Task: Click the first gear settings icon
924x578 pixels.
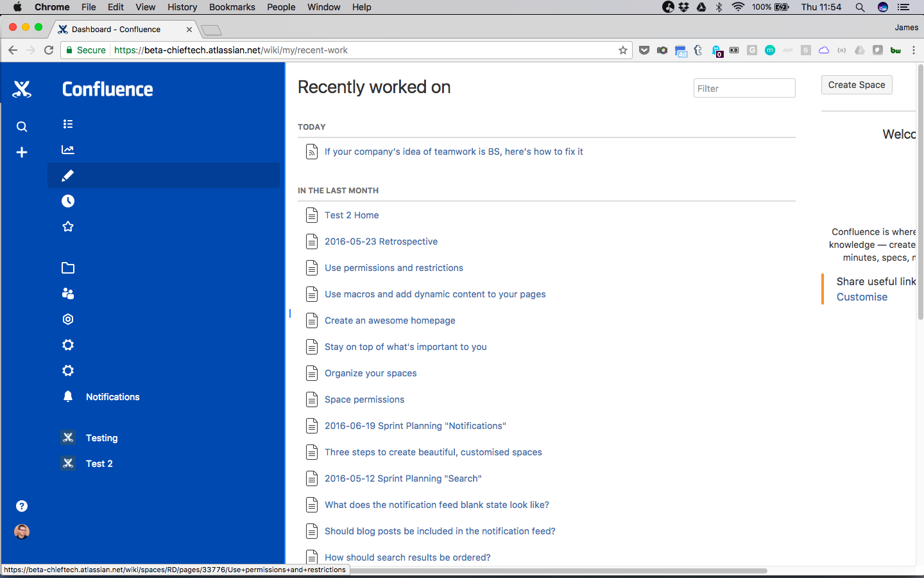Action: pyautogui.click(x=68, y=345)
